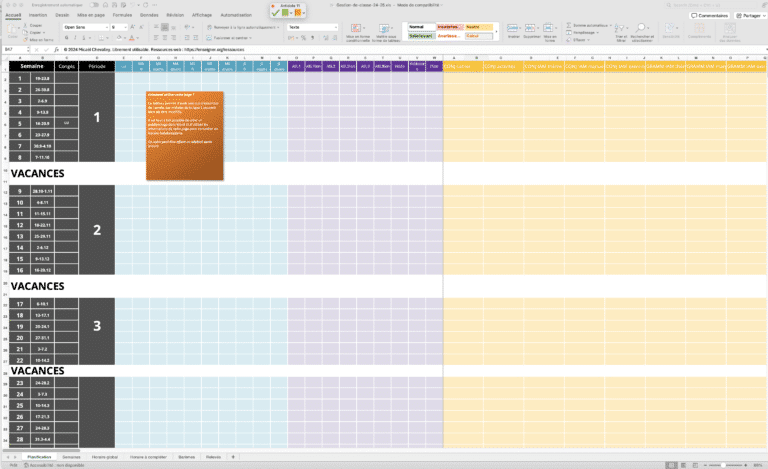The width and height of the screenshot is (768, 469).
Task: Click the Supprimer cells icon
Action: 530,28
